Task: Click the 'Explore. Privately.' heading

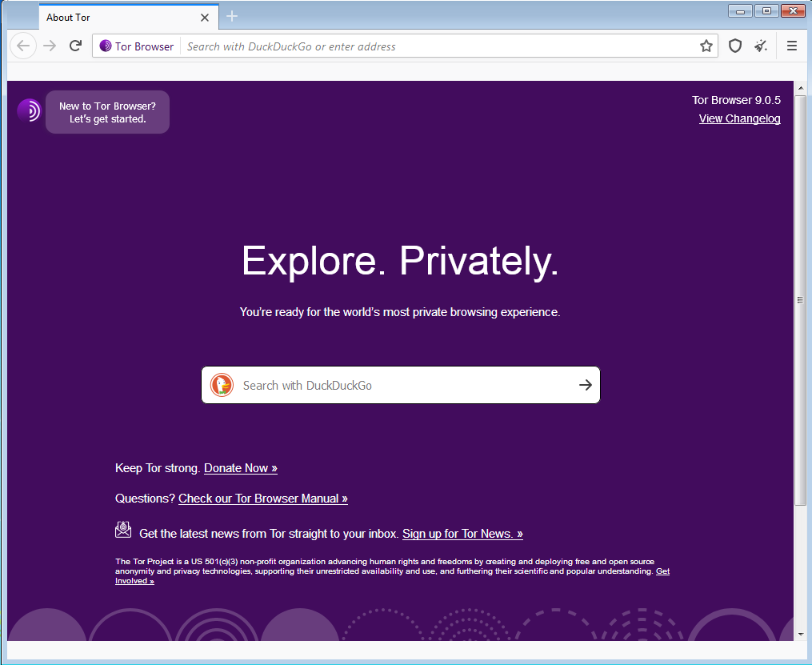Action: pyautogui.click(x=400, y=261)
